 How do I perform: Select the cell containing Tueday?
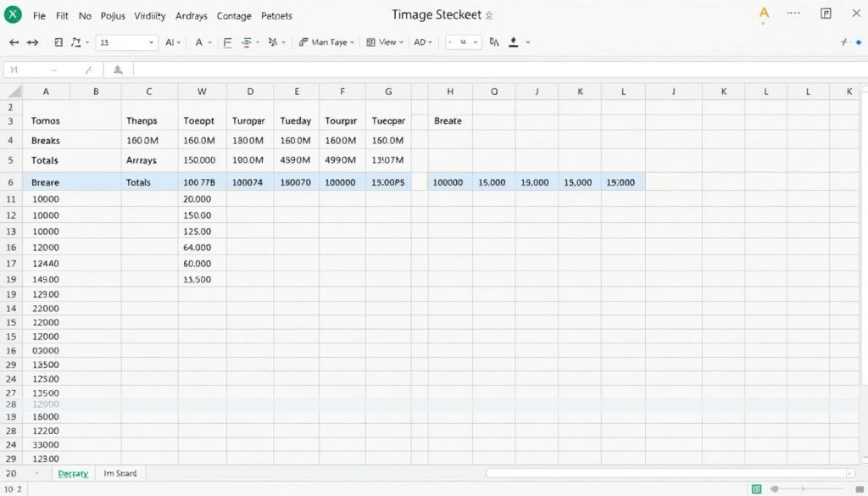click(x=296, y=120)
